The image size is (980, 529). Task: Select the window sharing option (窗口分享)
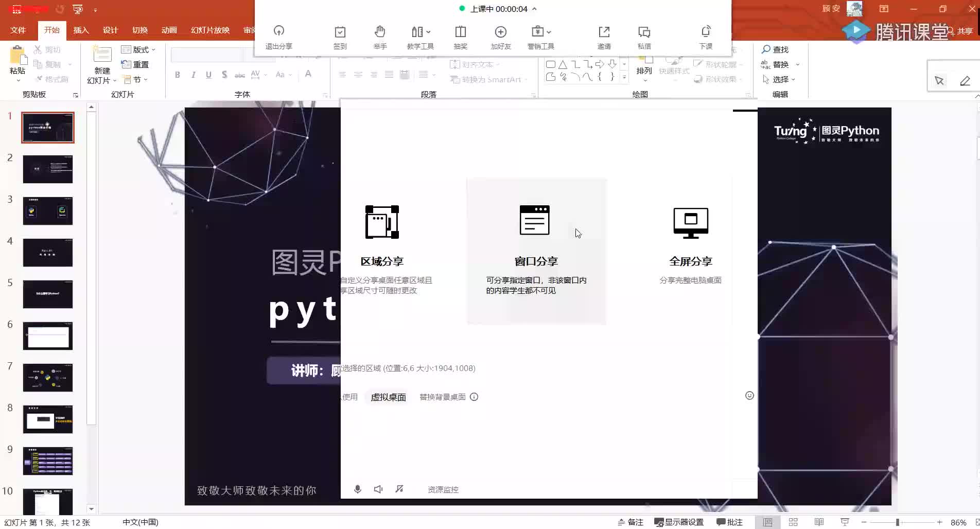(x=536, y=251)
